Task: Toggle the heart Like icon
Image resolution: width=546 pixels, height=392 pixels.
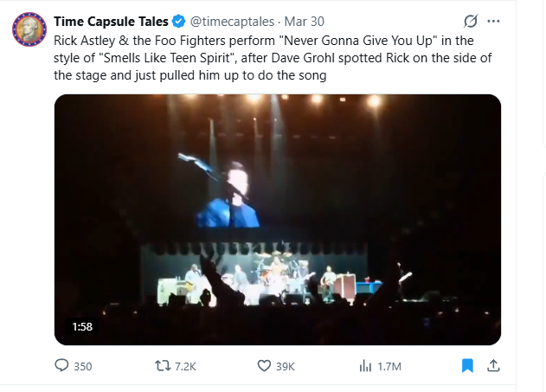Action: click(x=265, y=366)
